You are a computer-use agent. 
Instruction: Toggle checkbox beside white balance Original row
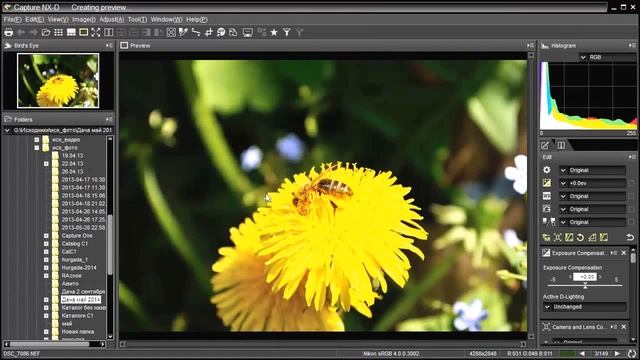pyautogui.click(x=631, y=196)
